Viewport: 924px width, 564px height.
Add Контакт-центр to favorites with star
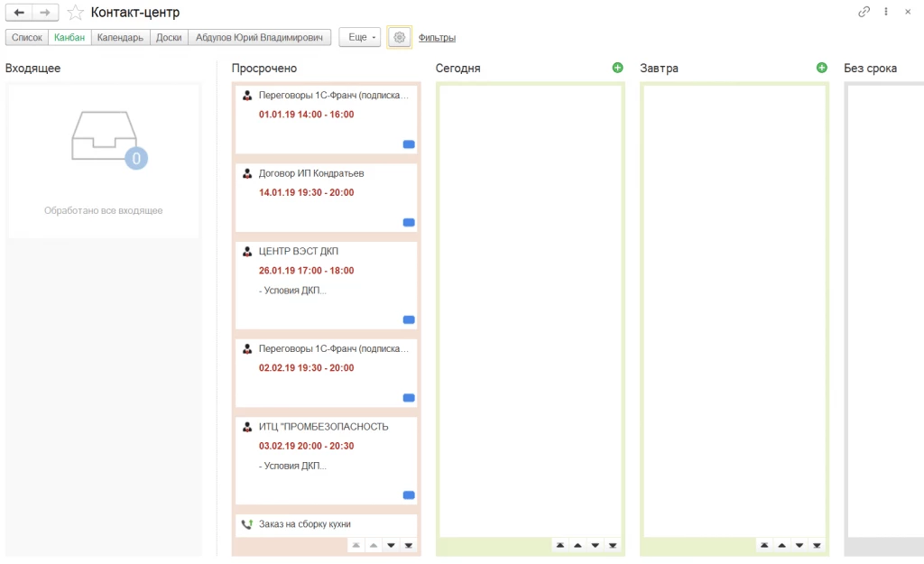tap(76, 13)
